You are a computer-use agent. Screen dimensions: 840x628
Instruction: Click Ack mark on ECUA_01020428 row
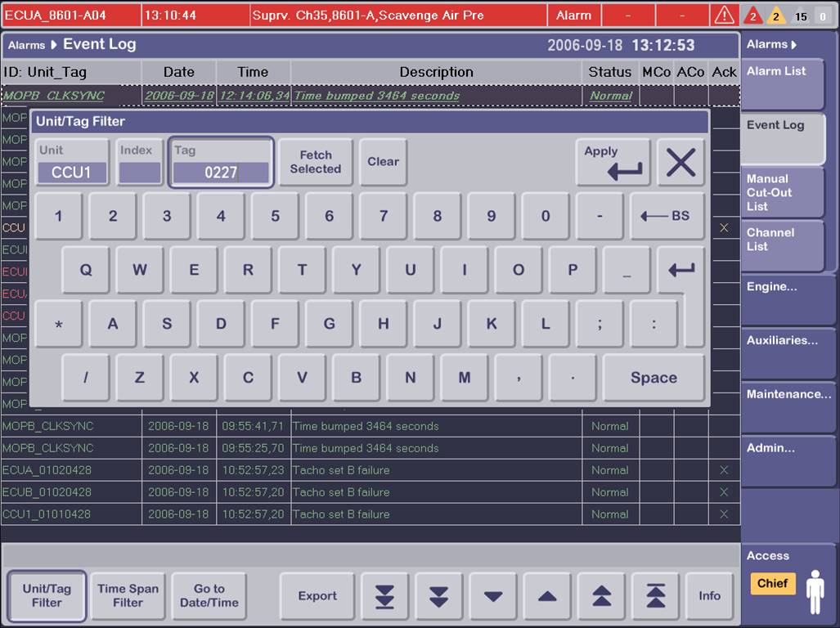tap(723, 470)
